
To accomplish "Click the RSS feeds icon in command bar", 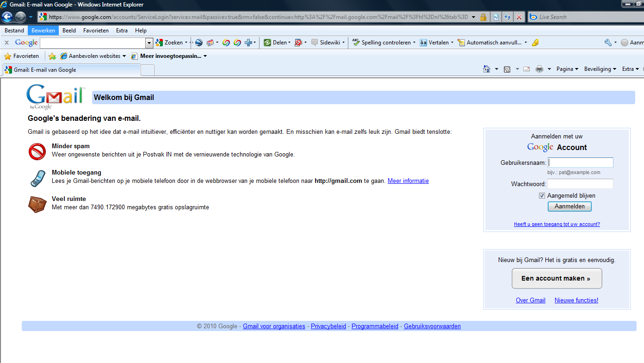I will pos(507,69).
